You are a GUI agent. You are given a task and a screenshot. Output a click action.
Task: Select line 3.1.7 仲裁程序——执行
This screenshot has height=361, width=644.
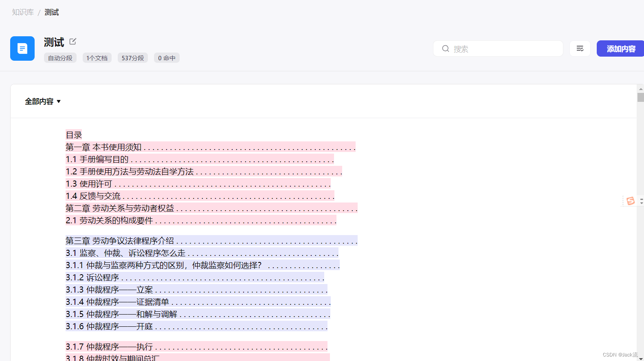(196, 347)
